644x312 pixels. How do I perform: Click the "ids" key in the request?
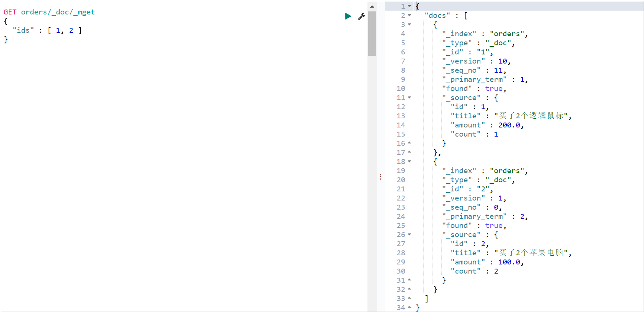pyautogui.click(x=23, y=30)
